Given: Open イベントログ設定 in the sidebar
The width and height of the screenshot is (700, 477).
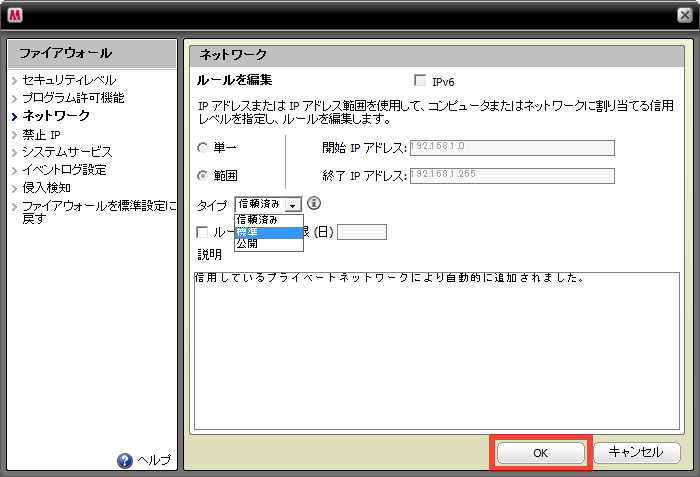Looking at the screenshot, I should tap(65, 170).
